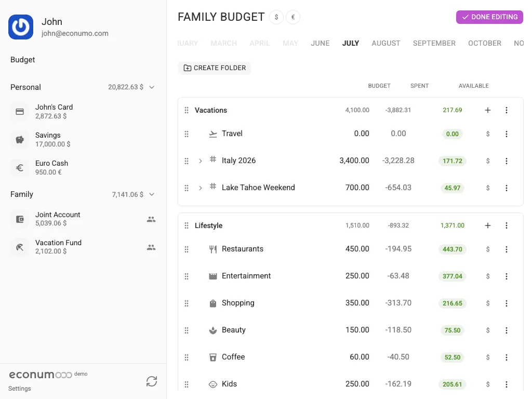The image size is (532, 399).
Task: Open Travel row three-dot menu
Action: (506, 134)
